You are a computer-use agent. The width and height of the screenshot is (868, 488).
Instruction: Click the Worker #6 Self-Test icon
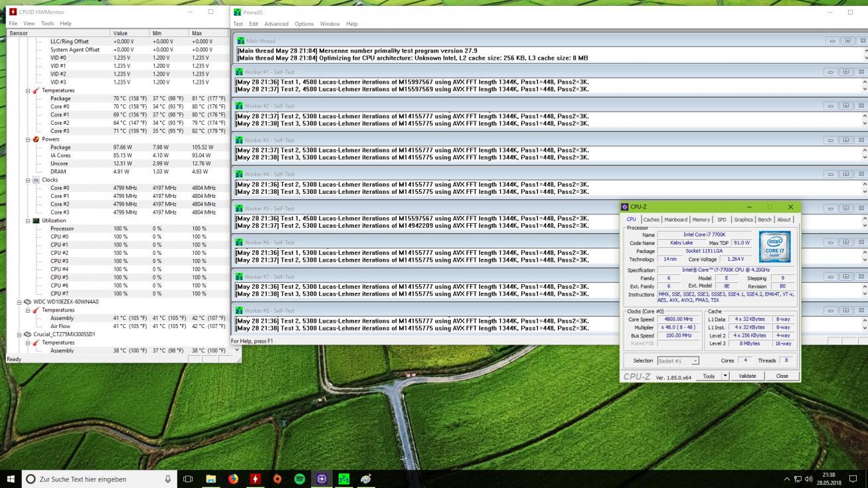(x=239, y=242)
